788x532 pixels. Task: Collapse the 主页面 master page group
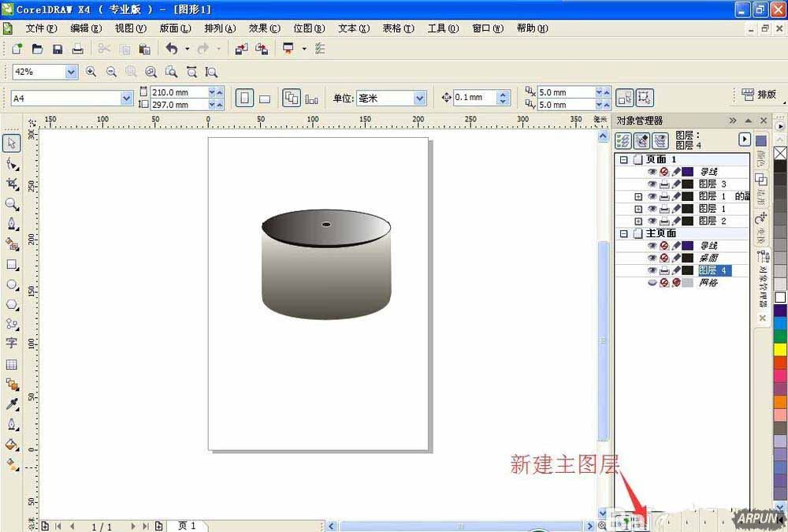click(x=623, y=234)
